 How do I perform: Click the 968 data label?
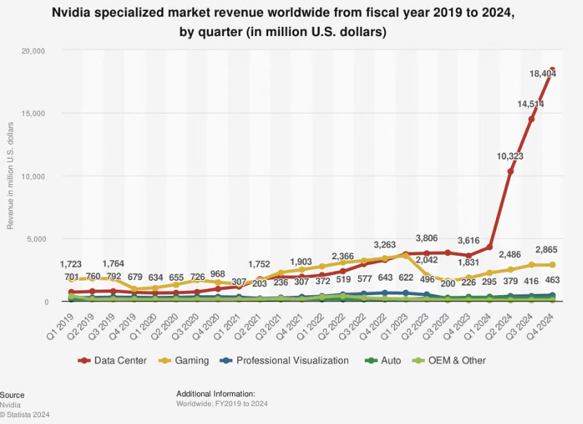coord(218,274)
